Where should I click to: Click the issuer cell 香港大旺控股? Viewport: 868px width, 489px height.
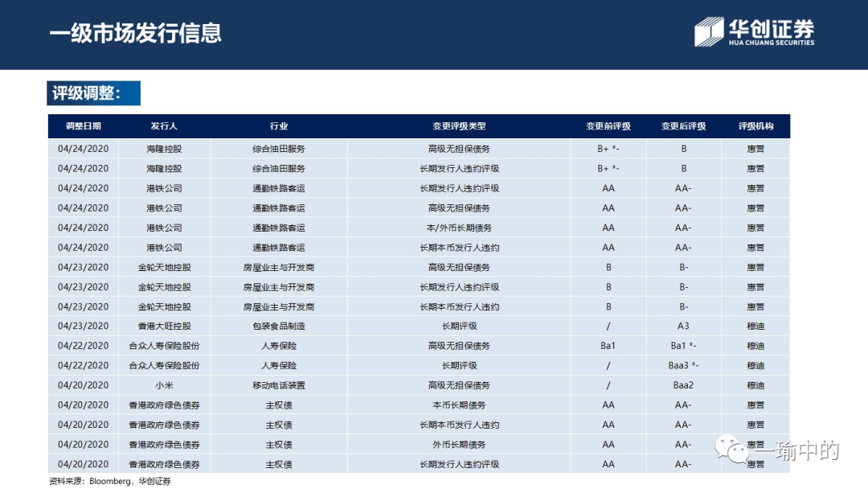click(x=165, y=327)
